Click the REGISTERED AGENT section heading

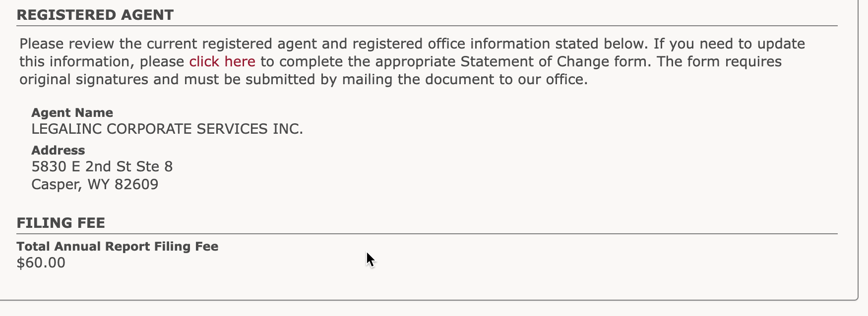[95, 15]
